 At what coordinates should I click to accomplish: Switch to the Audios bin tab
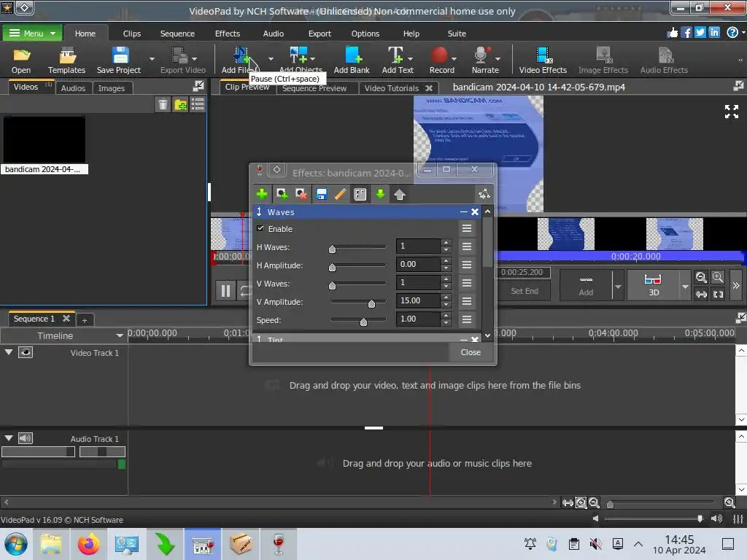73,88
